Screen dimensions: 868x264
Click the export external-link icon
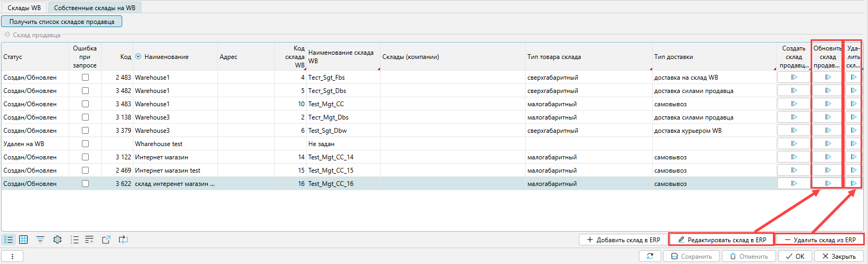pos(106,240)
